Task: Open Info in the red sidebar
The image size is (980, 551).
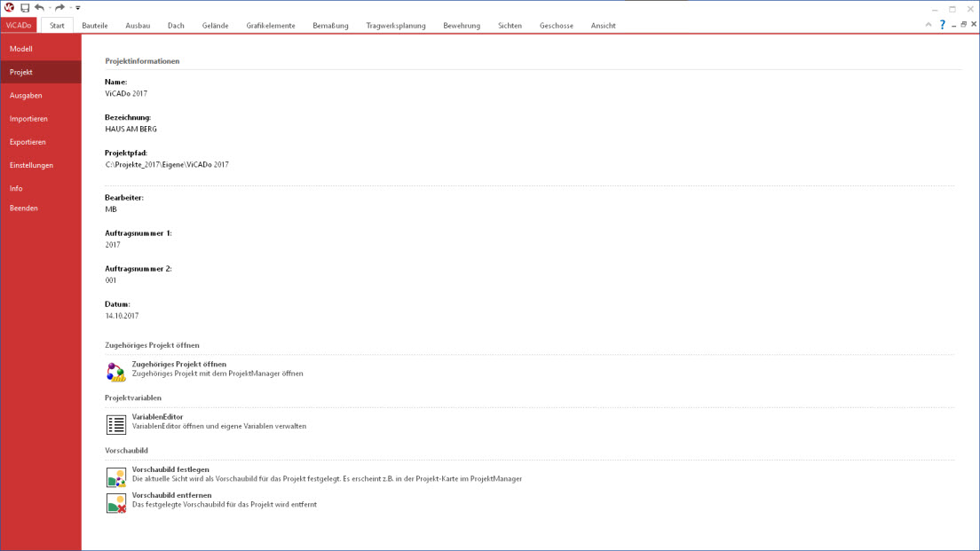Action: pyautogui.click(x=41, y=188)
